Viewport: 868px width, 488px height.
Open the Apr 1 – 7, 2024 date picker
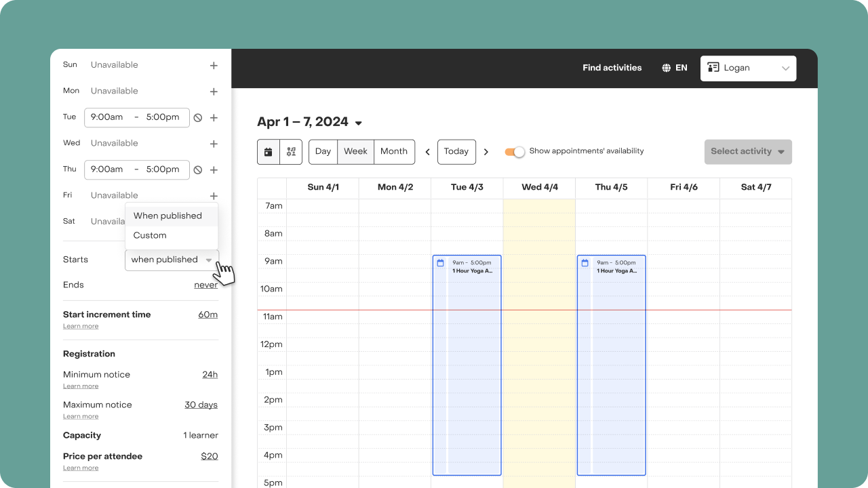click(x=309, y=122)
